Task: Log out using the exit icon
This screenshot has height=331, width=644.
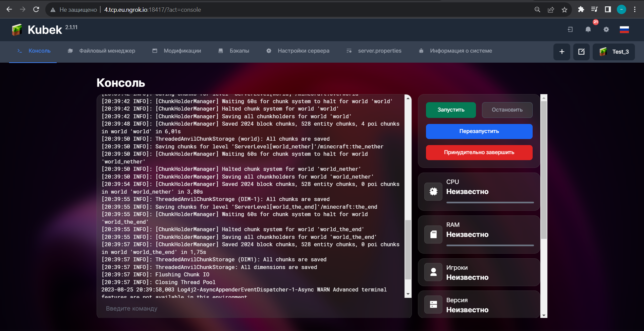Action: [x=570, y=29]
